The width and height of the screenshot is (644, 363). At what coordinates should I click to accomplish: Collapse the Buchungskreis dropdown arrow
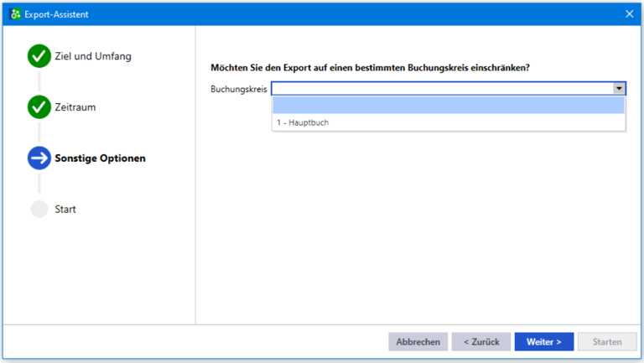click(x=619, y=88)
